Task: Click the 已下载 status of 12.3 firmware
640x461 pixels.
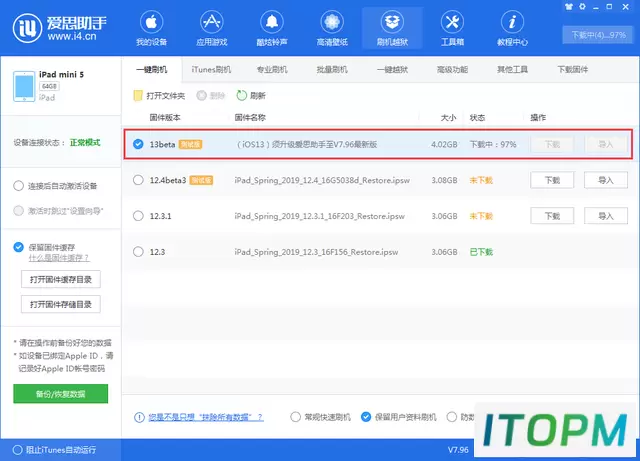Action: pyautogui.click(x=481, y=252)
